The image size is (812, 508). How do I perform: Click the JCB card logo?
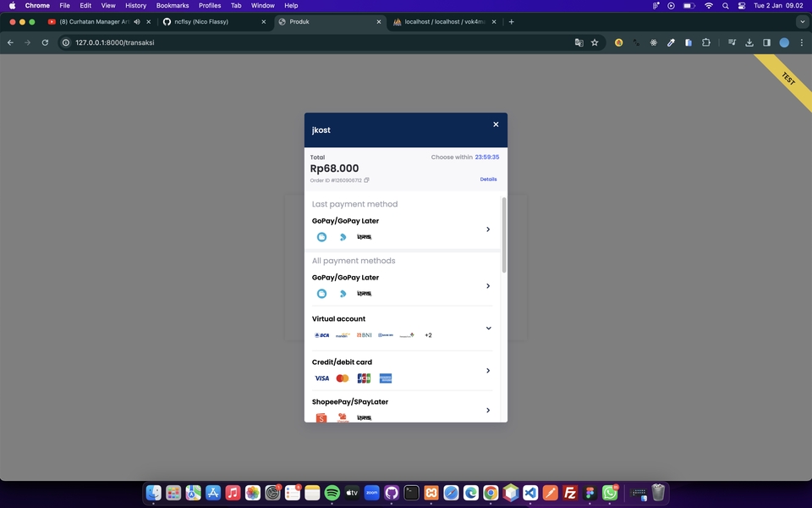364,378
